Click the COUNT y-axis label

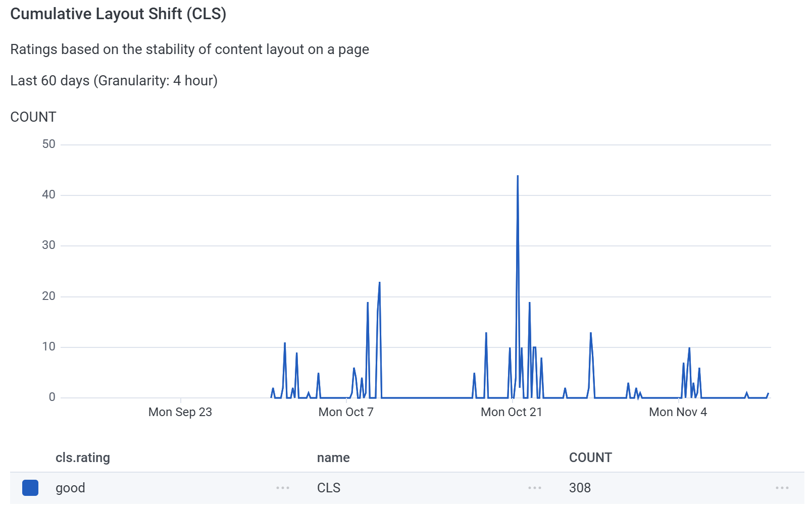[33, 117]
